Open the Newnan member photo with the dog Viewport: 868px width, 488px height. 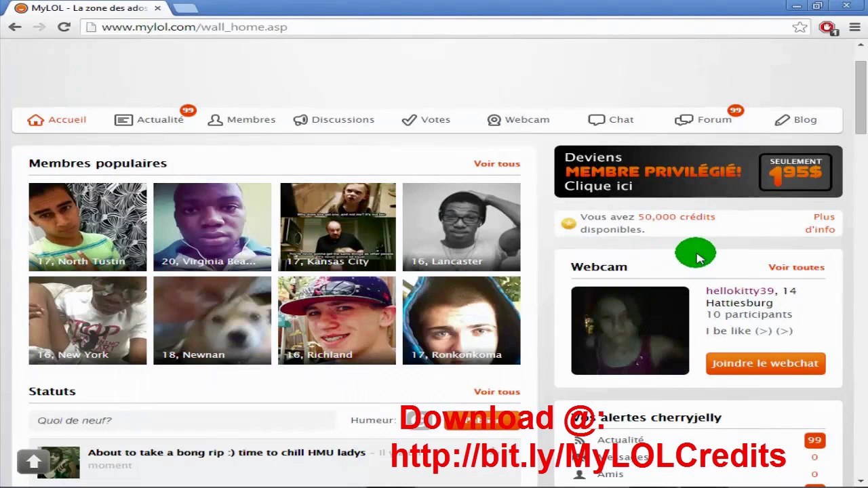(x=212, y=321)
